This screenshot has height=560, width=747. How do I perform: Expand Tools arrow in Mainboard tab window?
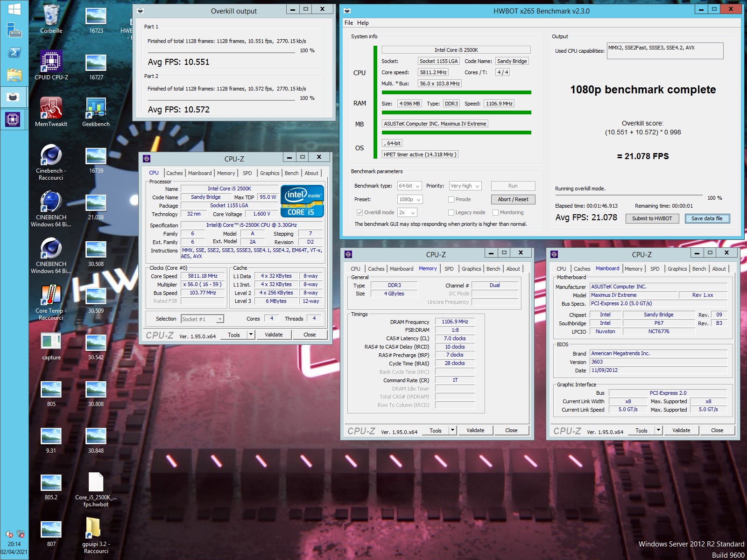[658, 430]
